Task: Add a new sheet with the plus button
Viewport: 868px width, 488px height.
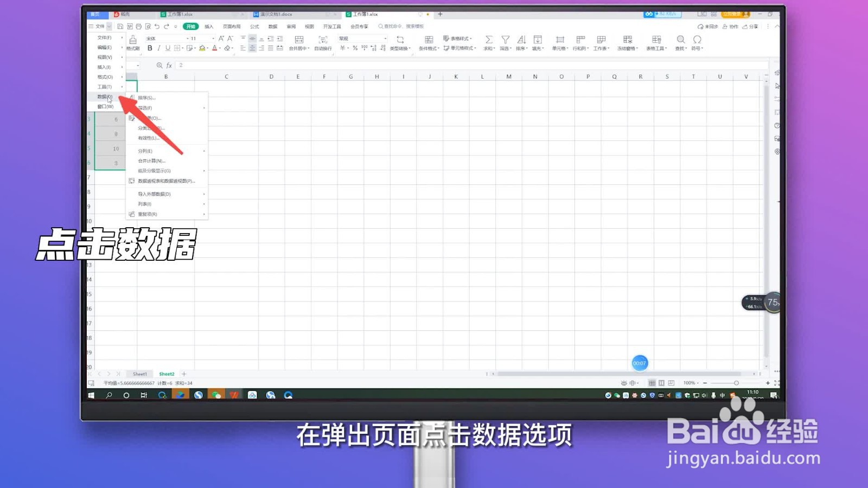Action: click(x=184, y=374)
